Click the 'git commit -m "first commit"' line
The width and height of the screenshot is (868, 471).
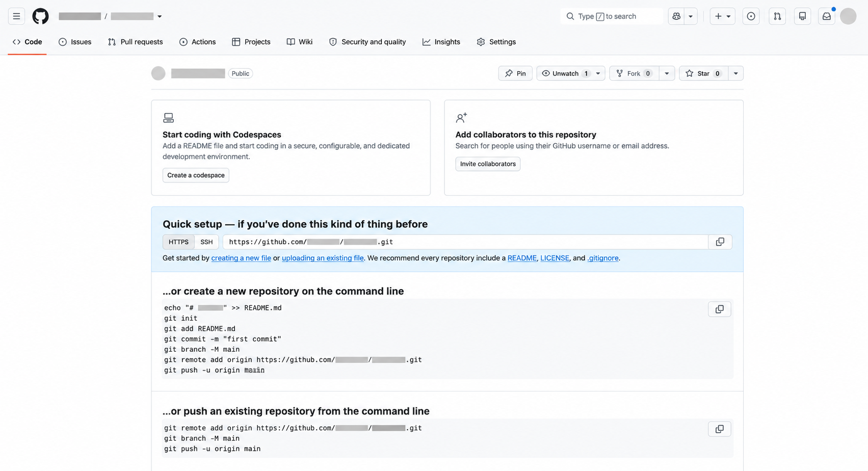pos(223,339)
